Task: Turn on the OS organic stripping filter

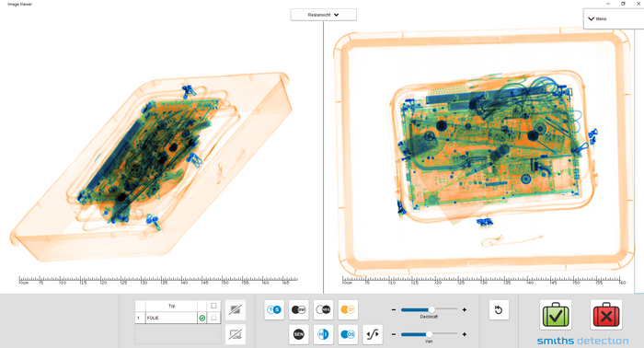Action: [x=348, y=334]
